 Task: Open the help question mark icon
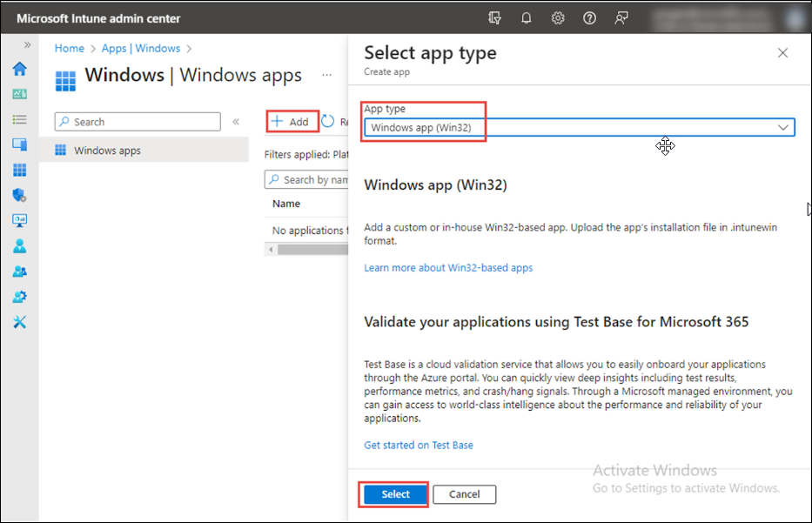589,17
